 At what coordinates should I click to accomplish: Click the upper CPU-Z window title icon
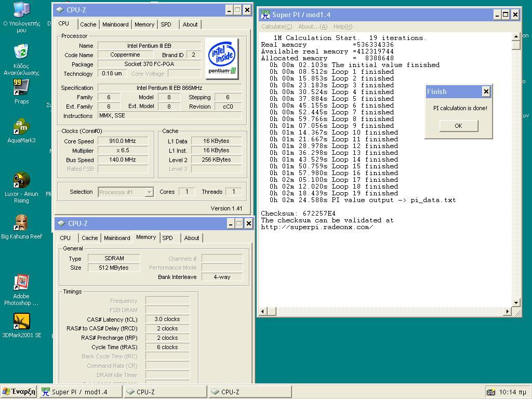(60, 10)
